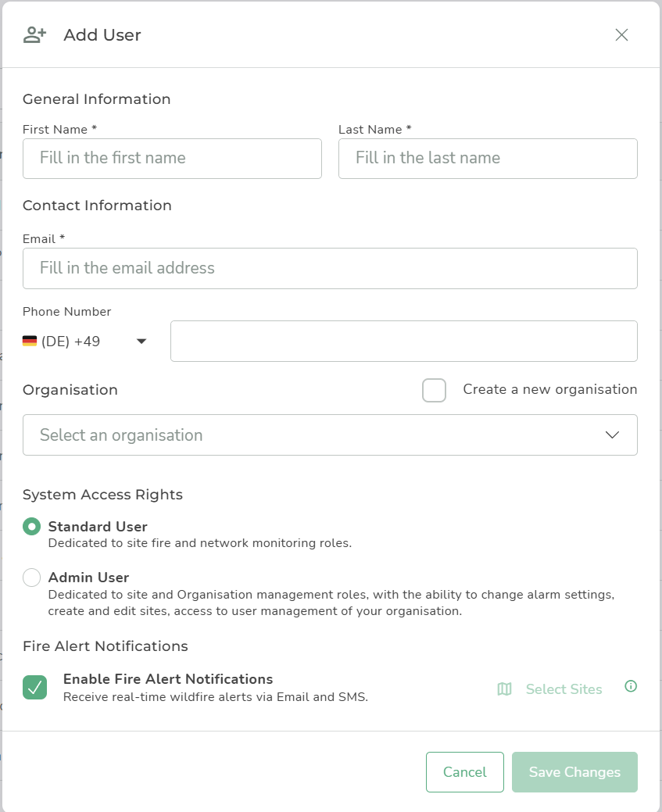Click the organisation dropdown chevron arrow
The height and width of the screenshot is (812, 662).
612,435
